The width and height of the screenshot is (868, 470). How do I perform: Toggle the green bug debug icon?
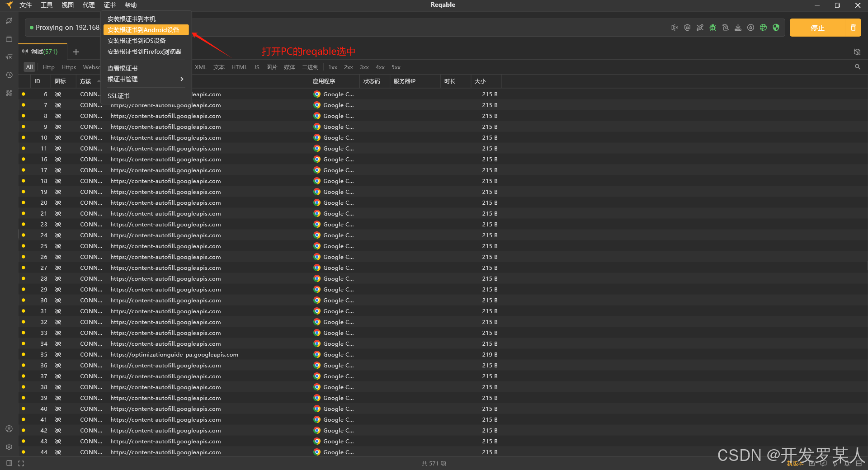point(712,28)
